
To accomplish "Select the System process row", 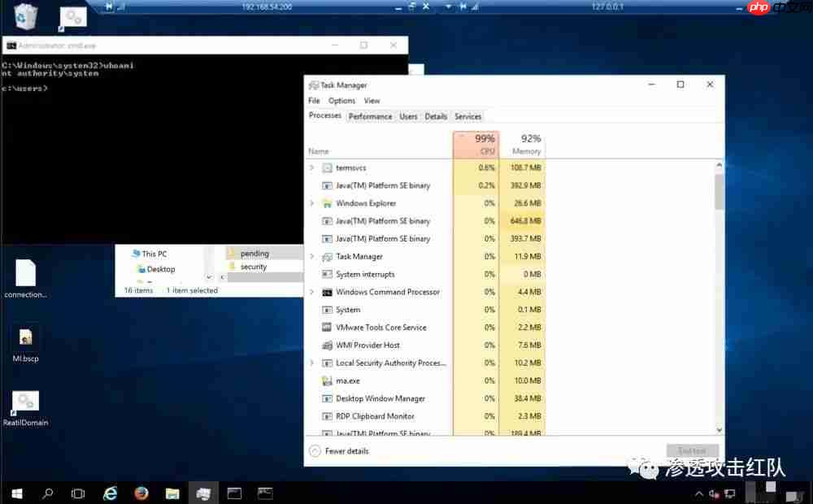I will click(x=425, y=310).
